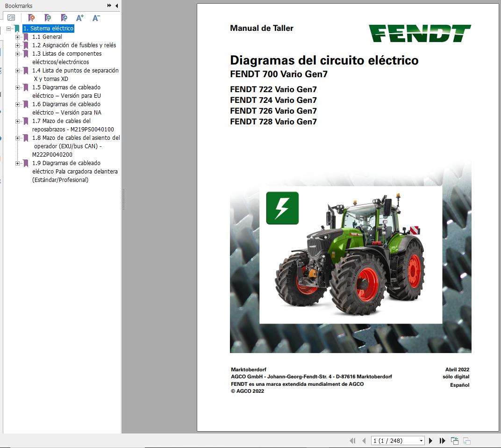The image size is (501, 448).
Task: Collapse the 1. Sistema eléctrico bookmark
Action: [x=8, y=29]
